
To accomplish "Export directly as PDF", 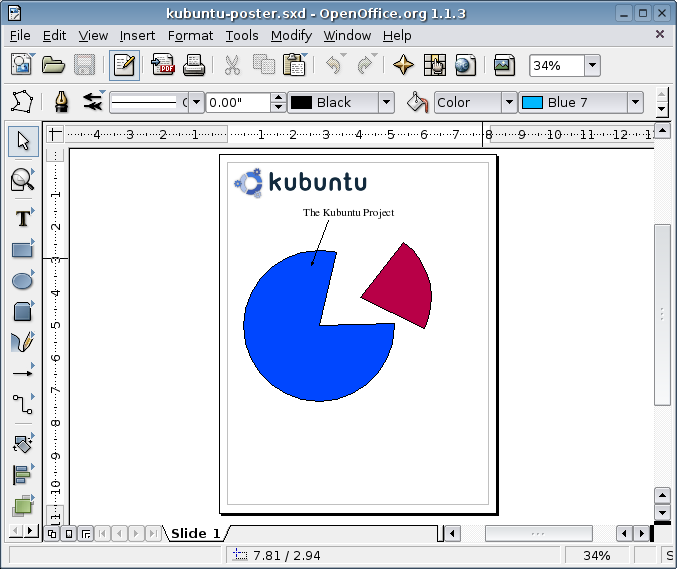I will point(163,65).
